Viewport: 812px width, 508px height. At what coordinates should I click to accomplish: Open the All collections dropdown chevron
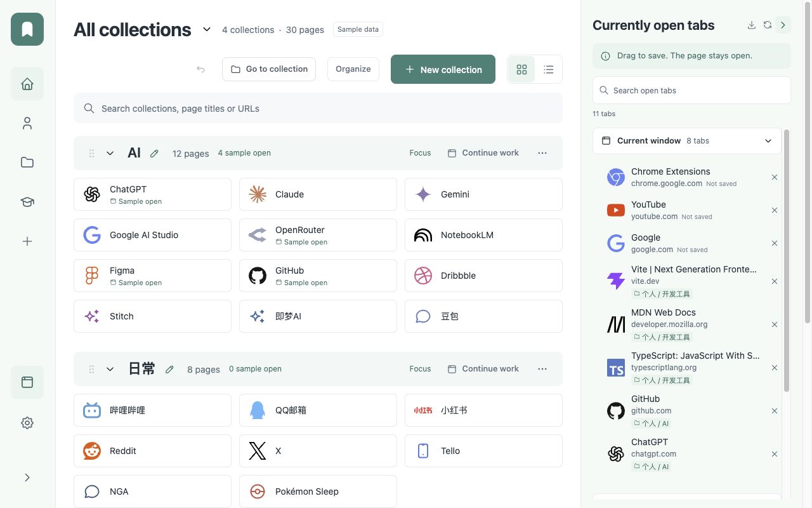(x=207, y=30)
